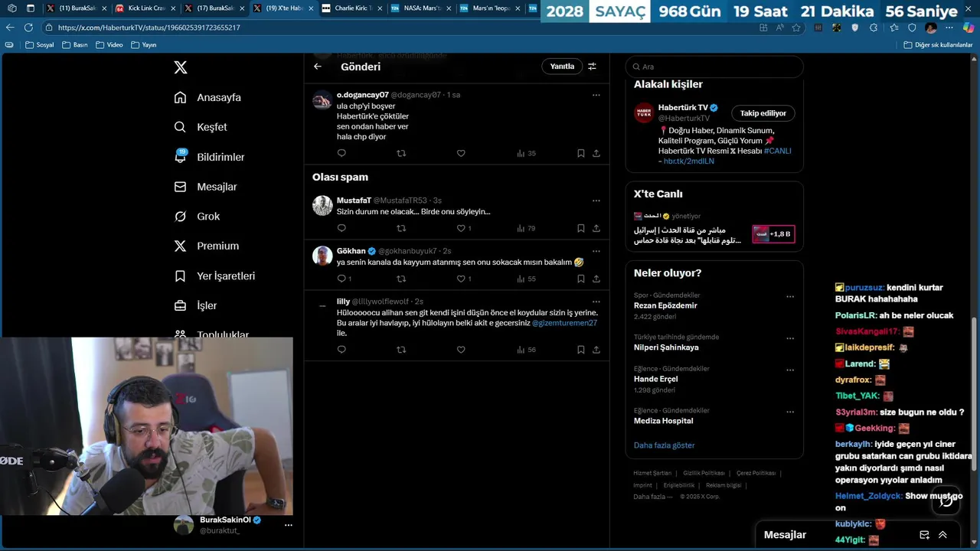Open Premium from the sidebar

tap(207, 246)
